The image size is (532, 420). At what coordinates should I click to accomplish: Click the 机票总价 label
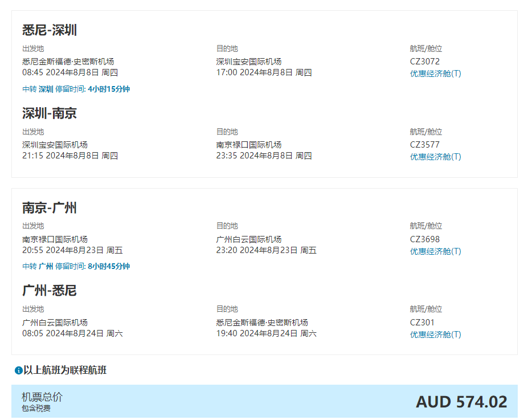pyautogui.click(x=42, y=397)
